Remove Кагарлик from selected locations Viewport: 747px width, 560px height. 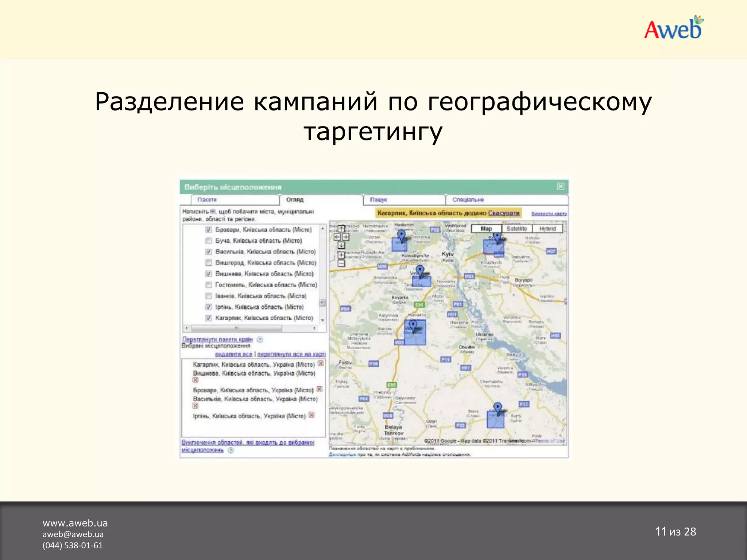[321, 363]
